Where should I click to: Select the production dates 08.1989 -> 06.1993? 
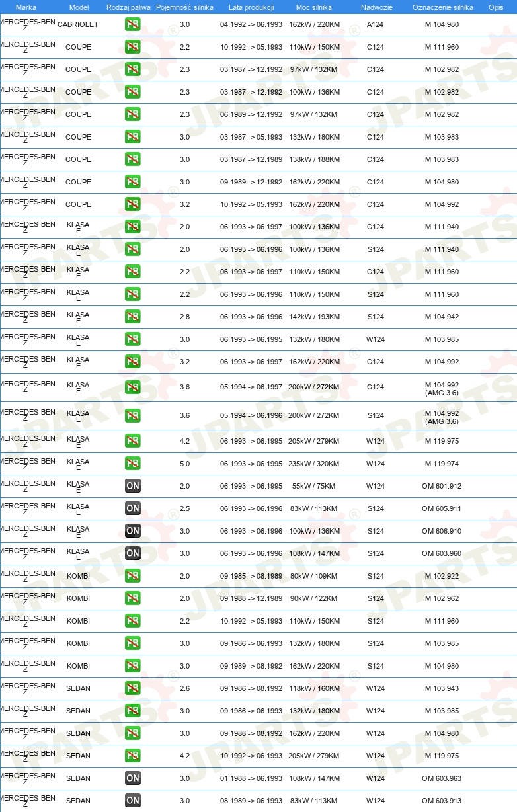251,801
